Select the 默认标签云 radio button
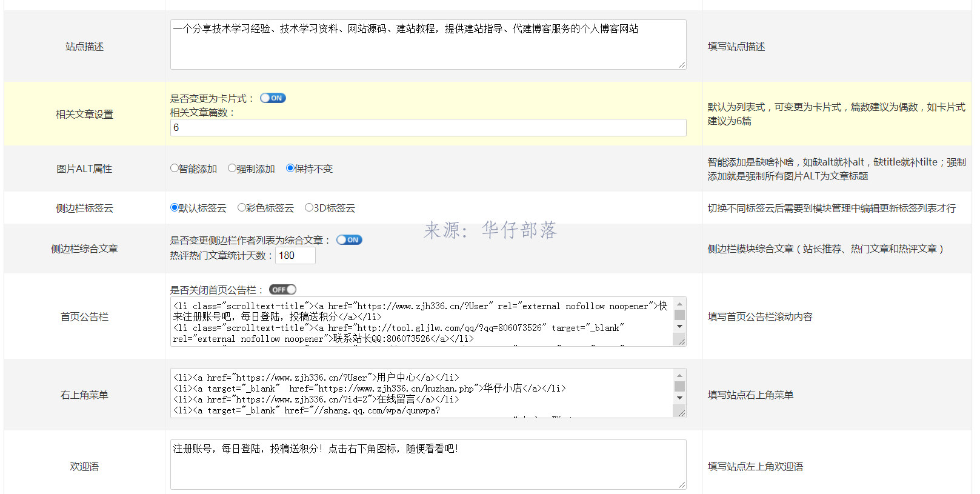This screenshot has height=494, width=980. (175, 208)
